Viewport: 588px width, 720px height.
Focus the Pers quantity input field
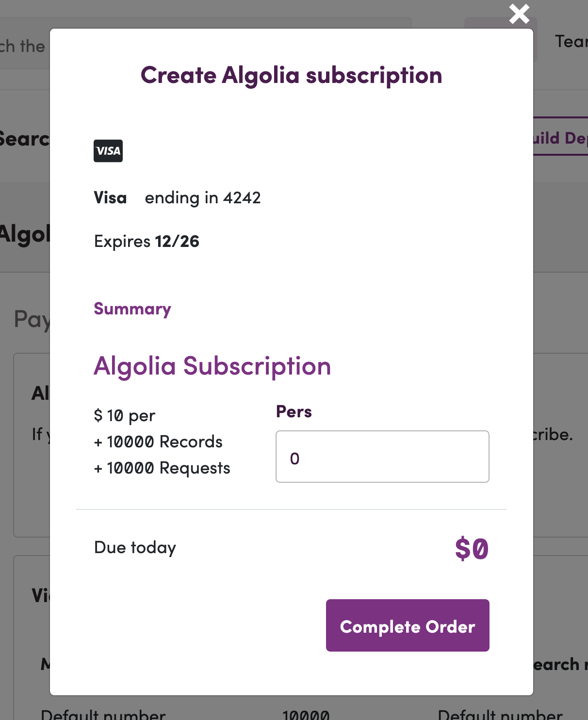coord(382,457)
